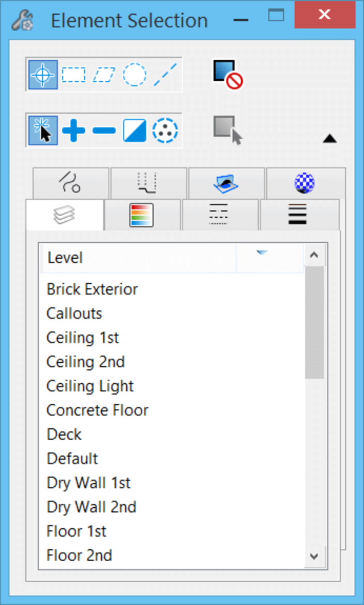Activate Subtract mode minus icon
Image resolution: width=364 pixels, height=605 pixels.
(104, 130)
